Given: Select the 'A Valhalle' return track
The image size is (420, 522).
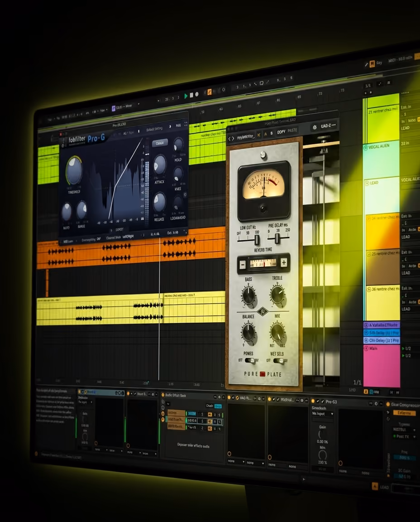Looking at the screenshot, I should pyautogui.click(x=382, y=325).
